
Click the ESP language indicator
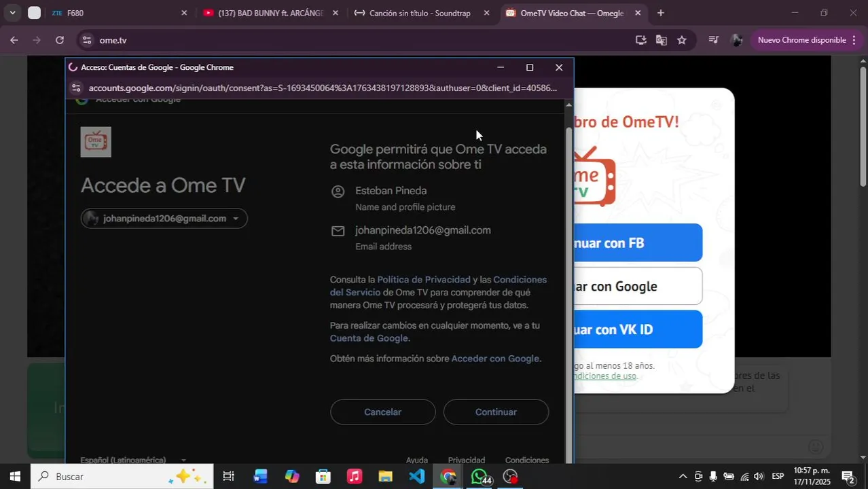[778, 477]
